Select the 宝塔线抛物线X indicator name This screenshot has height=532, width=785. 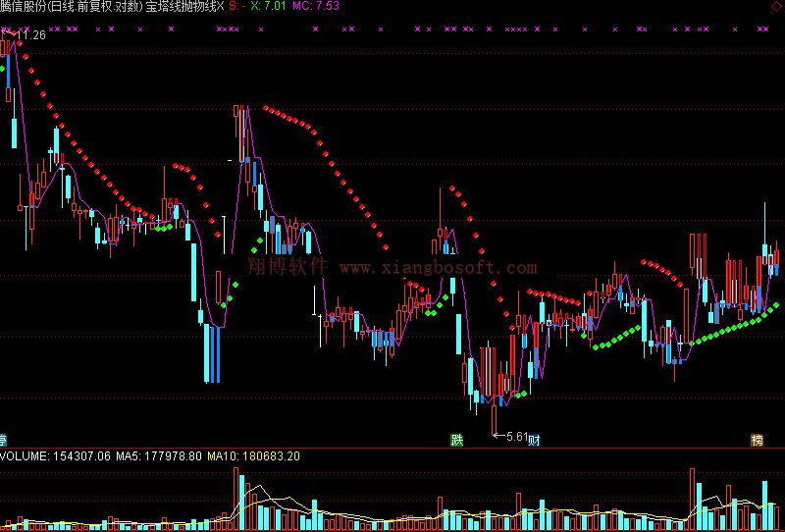click(184, 7)
